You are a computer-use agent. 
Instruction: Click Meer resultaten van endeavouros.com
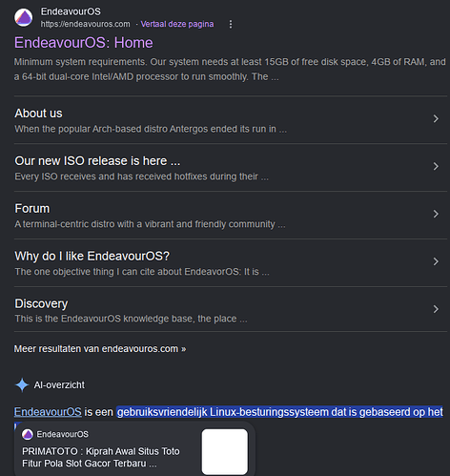click(x=100, y=349)
